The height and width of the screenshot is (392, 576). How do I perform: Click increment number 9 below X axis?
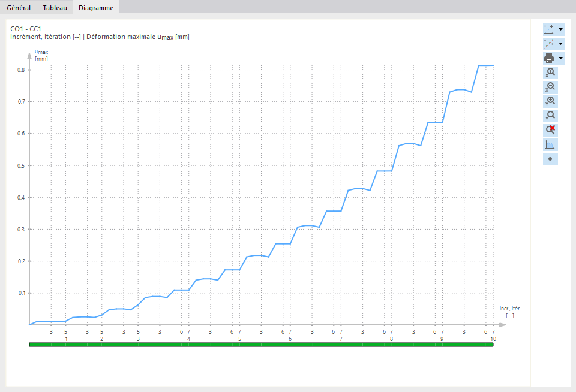pos(442,339)
